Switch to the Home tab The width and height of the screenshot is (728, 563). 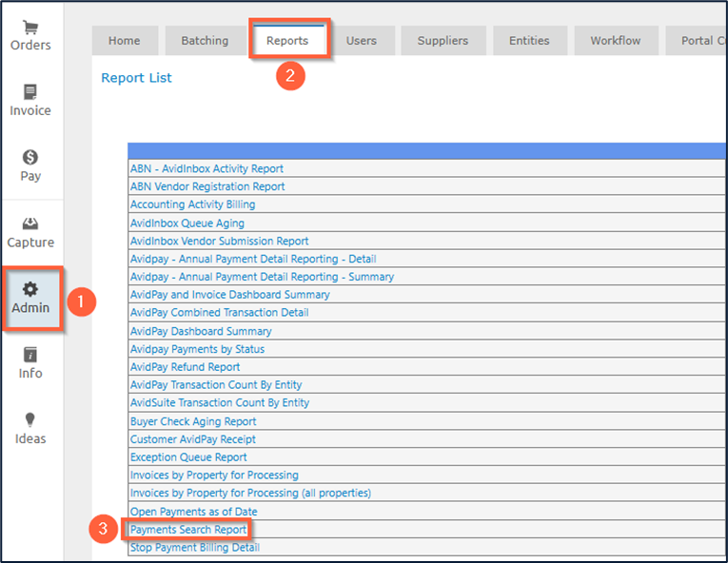point(124,41)
